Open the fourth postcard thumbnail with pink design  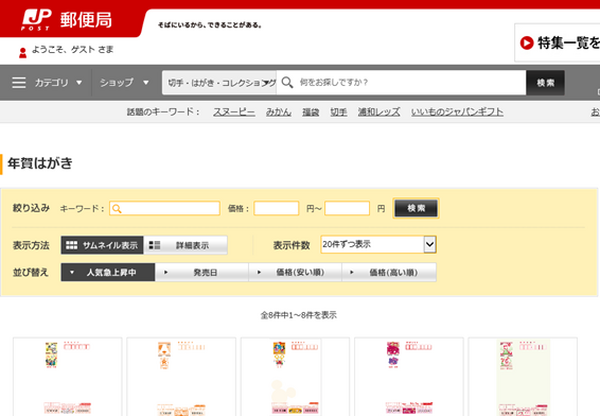click(409, 377)
